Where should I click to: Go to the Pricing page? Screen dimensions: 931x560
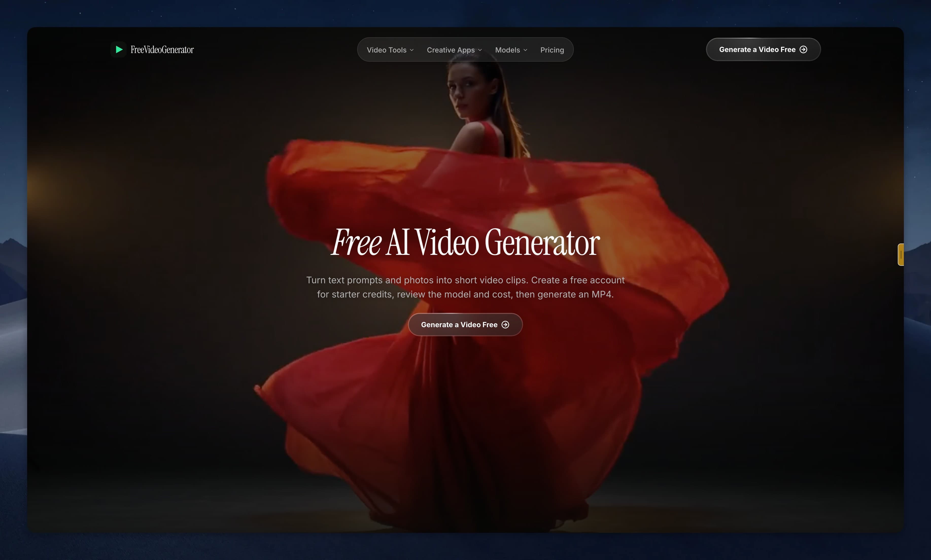tap(552, 50)
